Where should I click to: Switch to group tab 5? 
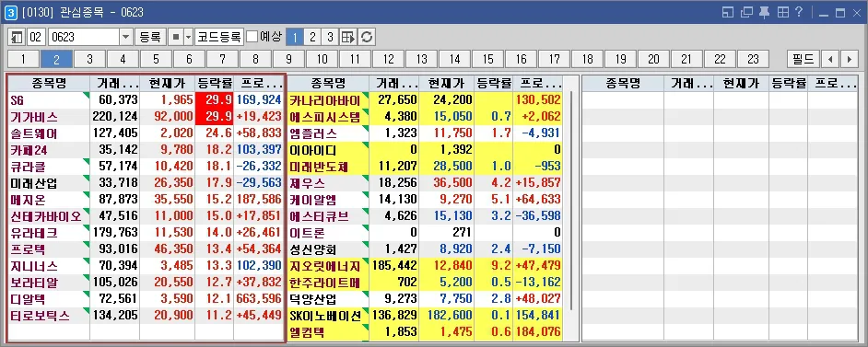tap(156, 59)
